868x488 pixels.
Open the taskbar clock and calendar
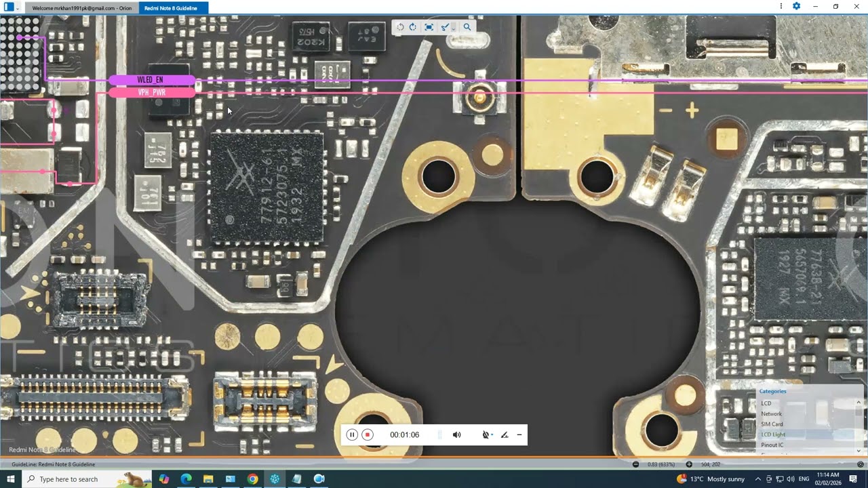pos(828,479)
